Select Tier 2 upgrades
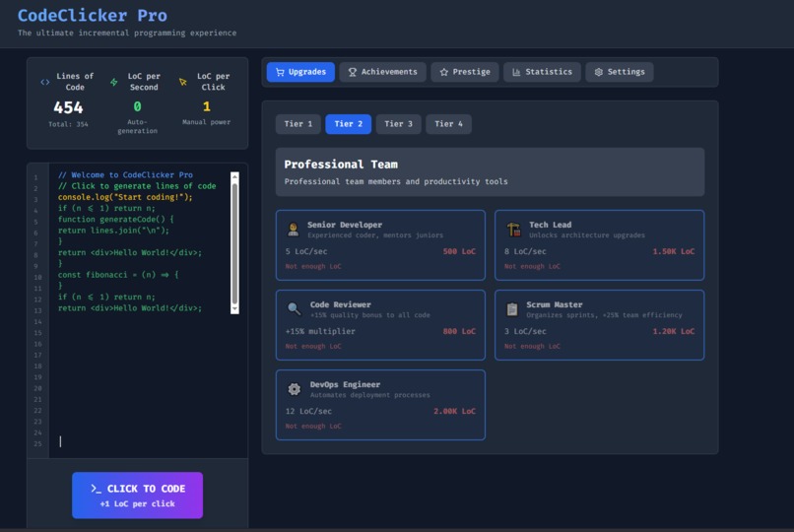The height and width of the screenshot is (532, 794). click(348, 124)
